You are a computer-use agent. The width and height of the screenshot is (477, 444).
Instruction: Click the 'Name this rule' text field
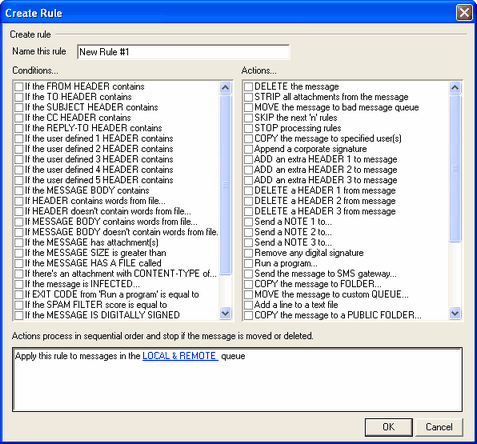pyautogui.click(x=183, y=52)
